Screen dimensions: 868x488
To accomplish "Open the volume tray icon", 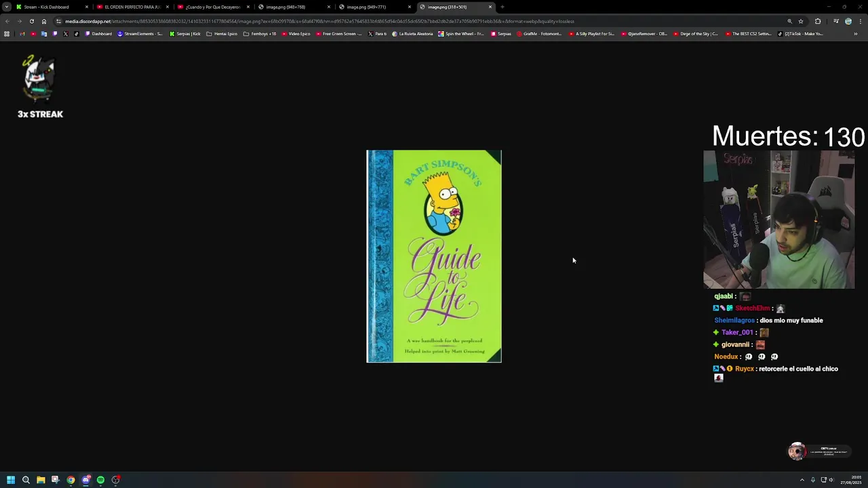I will pos(831,480).
